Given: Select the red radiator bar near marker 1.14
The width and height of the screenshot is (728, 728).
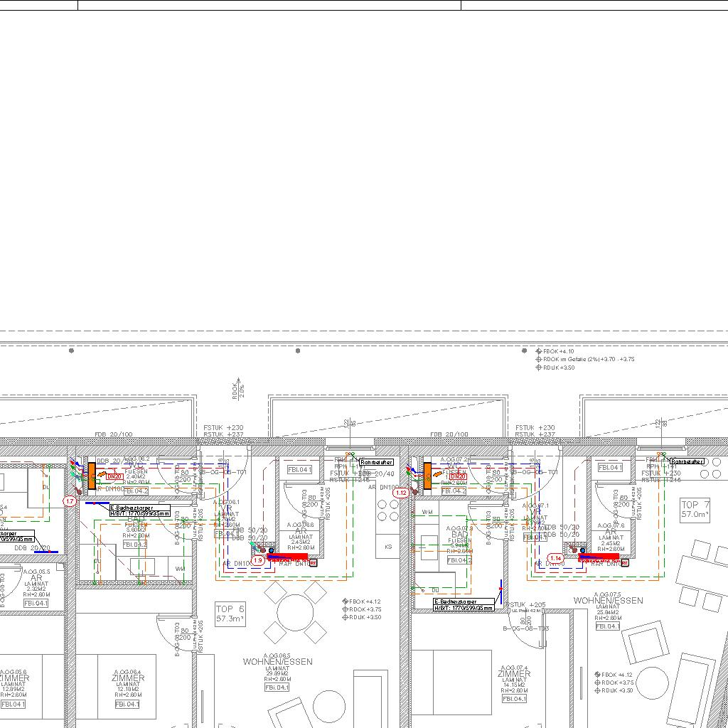Looking at the screenshot, I should tap(599, 557).
